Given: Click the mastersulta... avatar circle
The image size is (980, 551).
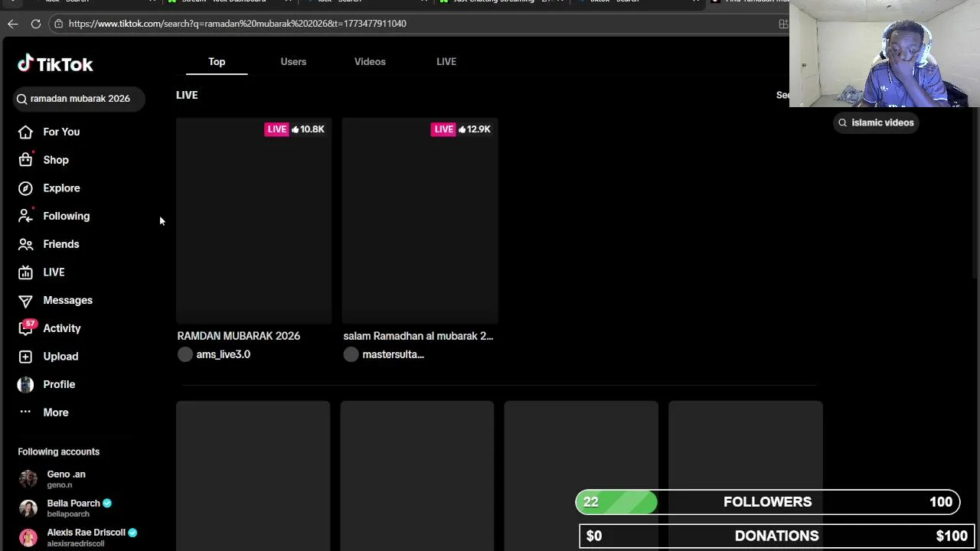Looking at the screenshot, I should pos(351,354).
